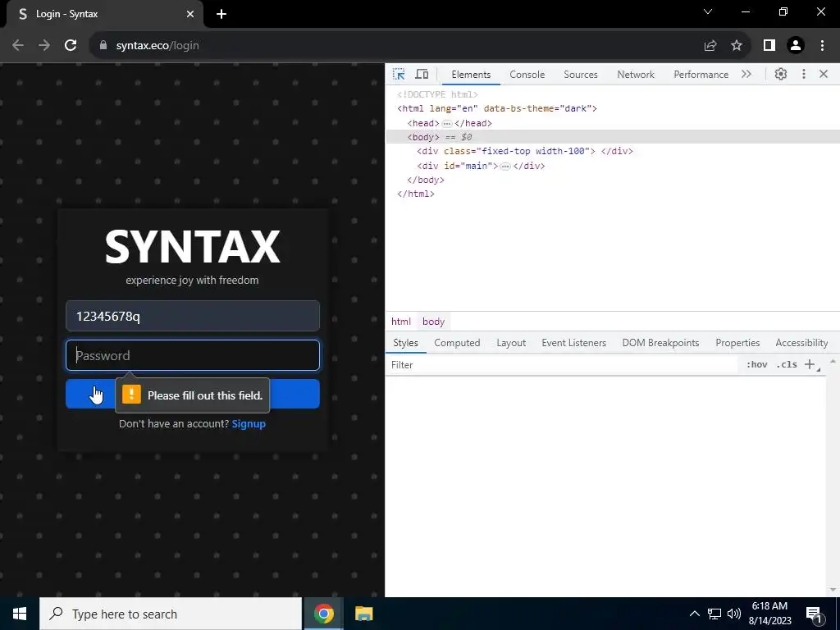
Task: Go forward in browser history
Action: (44, 46)
